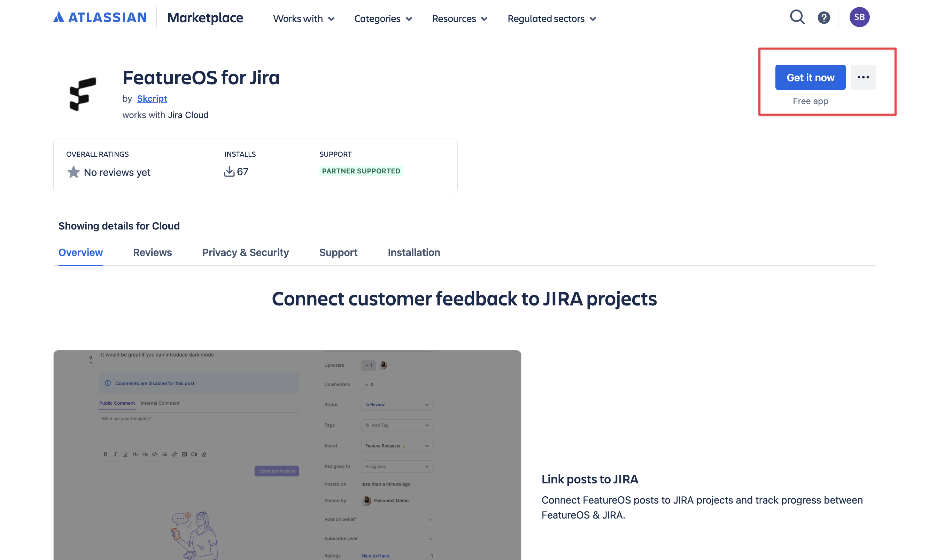This screenshot has height=560, width=944.
Task: Open the Resources dropdown menu
Action: click(459, 18)
